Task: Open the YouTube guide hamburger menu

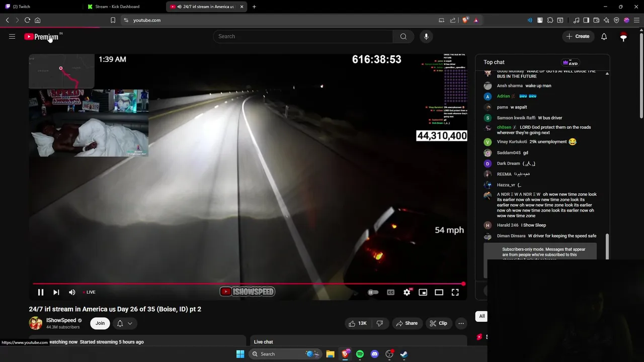Action: [x=12, y=36]
